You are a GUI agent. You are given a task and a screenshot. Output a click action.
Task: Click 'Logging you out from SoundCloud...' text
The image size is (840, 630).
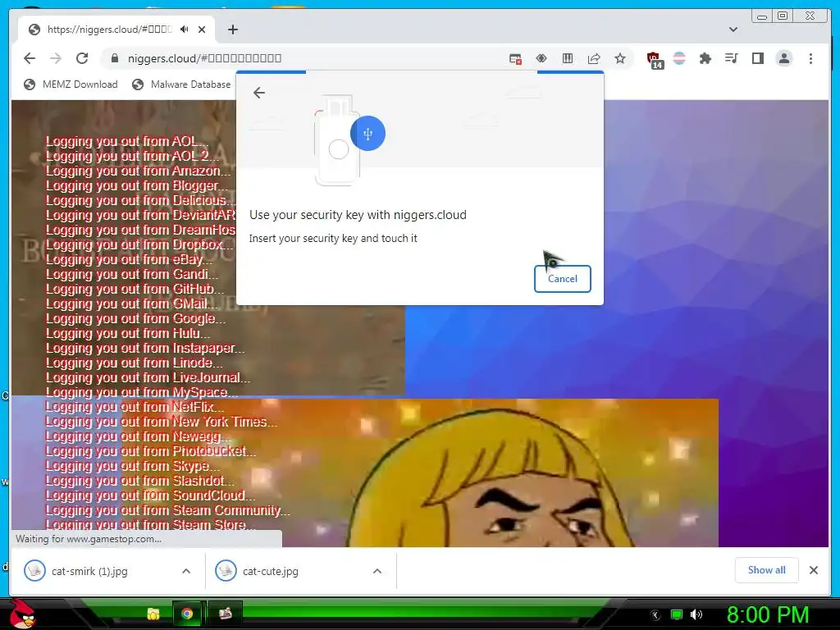151,495
